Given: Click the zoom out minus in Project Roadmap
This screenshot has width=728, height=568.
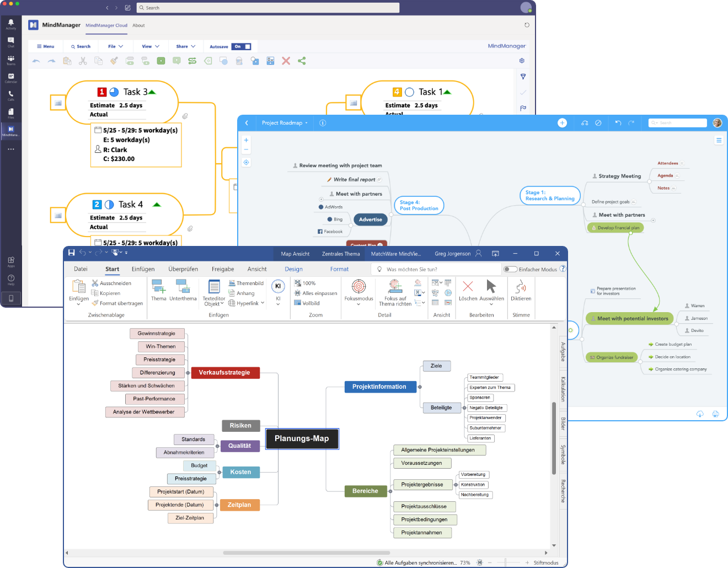Looking at the screenshot, I should click(246, 149).
